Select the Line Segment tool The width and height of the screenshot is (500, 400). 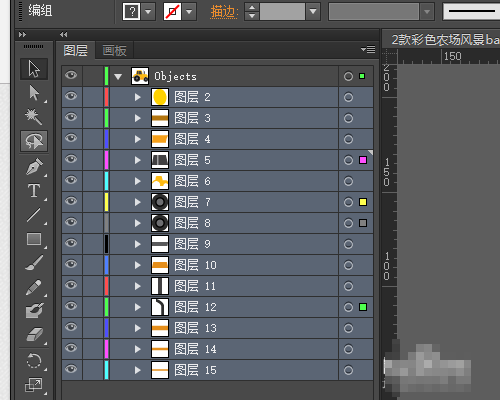click(34, 215)
